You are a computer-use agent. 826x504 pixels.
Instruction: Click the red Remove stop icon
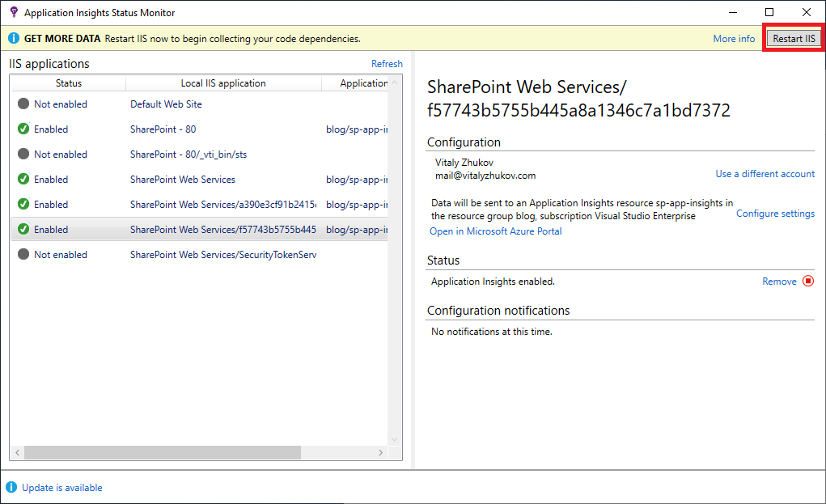(x=808, y=282)
